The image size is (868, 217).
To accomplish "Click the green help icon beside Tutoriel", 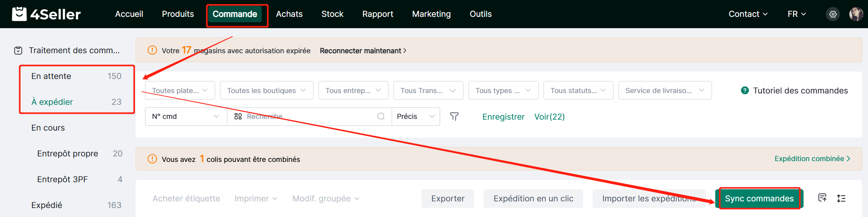I will 745,90.
